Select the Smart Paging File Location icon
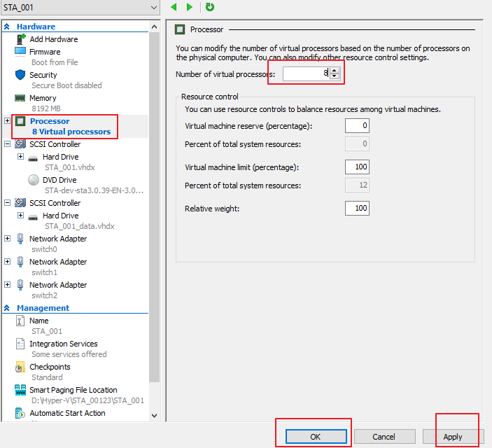Image resolution: width=492 pixels, height=448 pixels. 20,390
